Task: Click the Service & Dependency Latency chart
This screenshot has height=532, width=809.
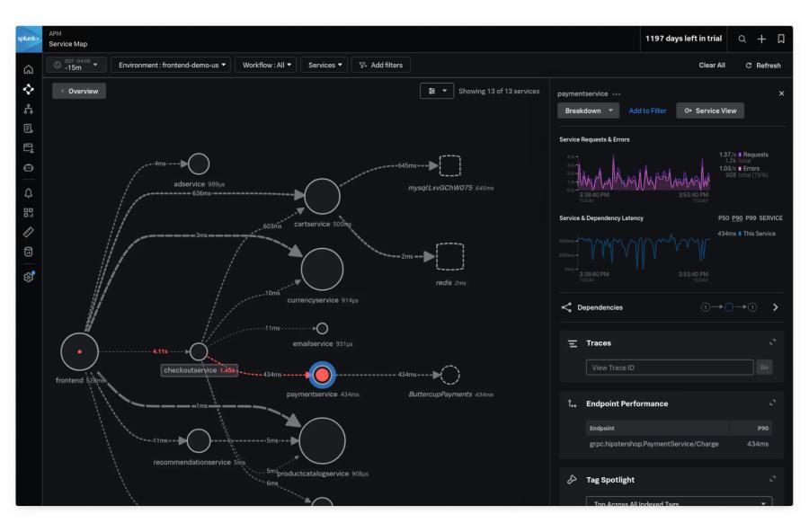Action: click(x=644, y=252)
